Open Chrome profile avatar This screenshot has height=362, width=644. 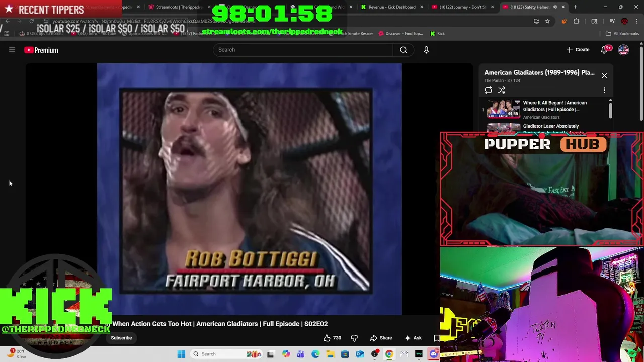624,21
